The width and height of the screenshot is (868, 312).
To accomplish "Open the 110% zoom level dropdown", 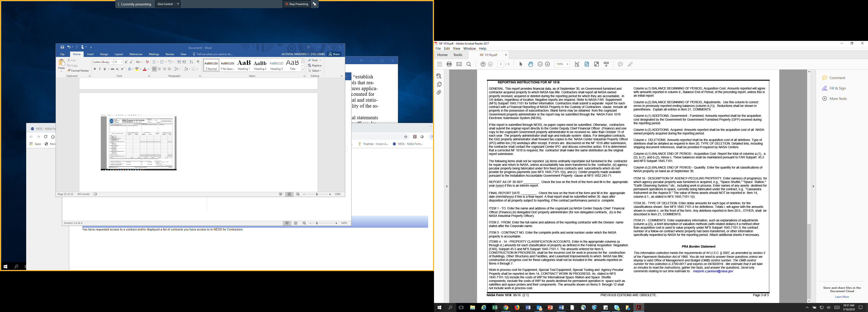I will click(567, 64).
